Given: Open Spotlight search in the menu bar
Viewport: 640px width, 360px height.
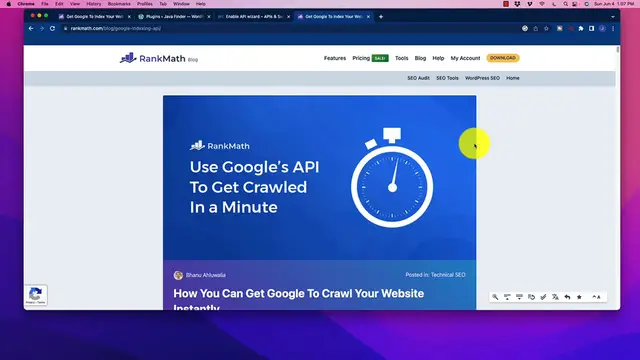Looking at the screenshot, I should click(565, 4).
